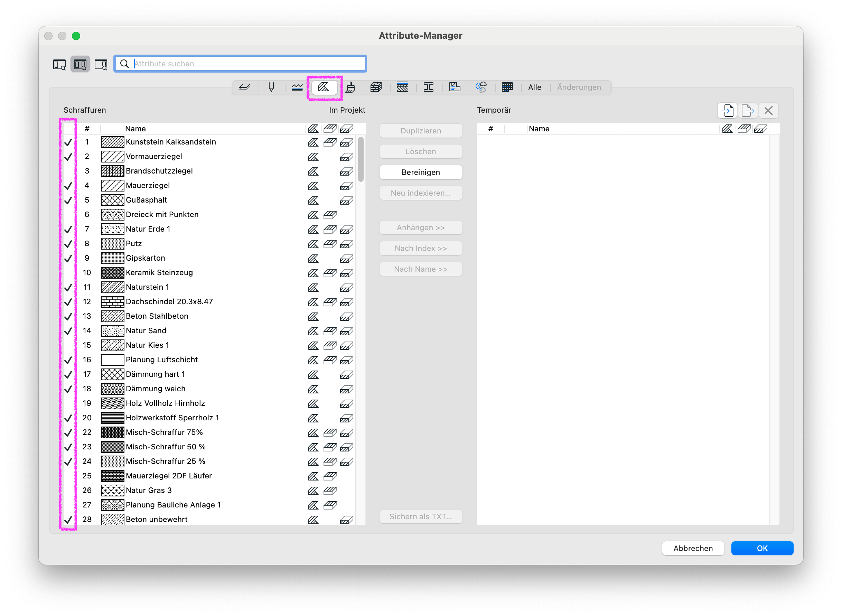Open the Composites attribute tab
Screen dimensions: 842x616
pos(402,87)
